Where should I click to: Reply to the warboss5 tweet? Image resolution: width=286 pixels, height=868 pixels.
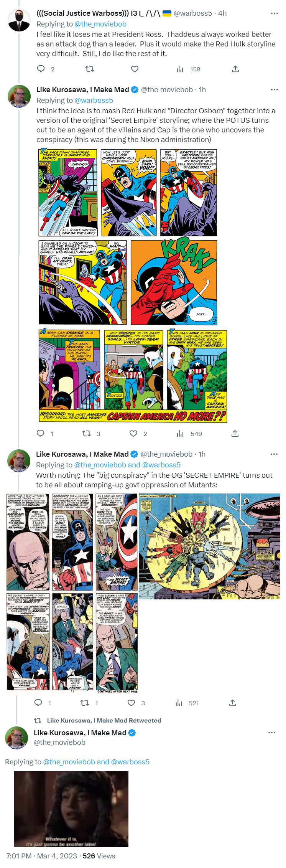pos(41,69)
